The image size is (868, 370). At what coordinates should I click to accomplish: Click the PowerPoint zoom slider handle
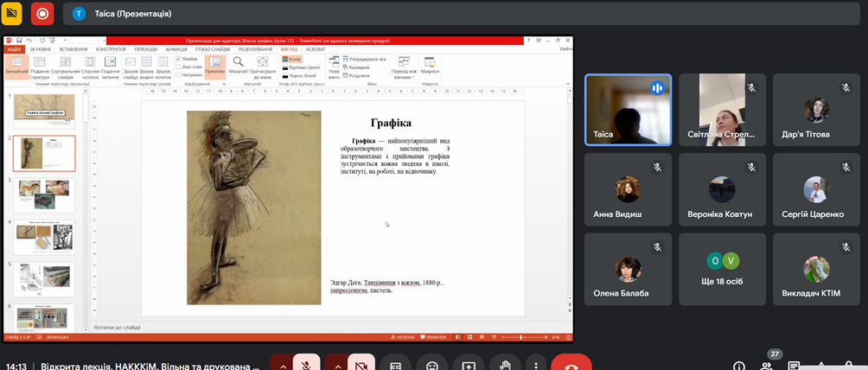click(521, 337)
